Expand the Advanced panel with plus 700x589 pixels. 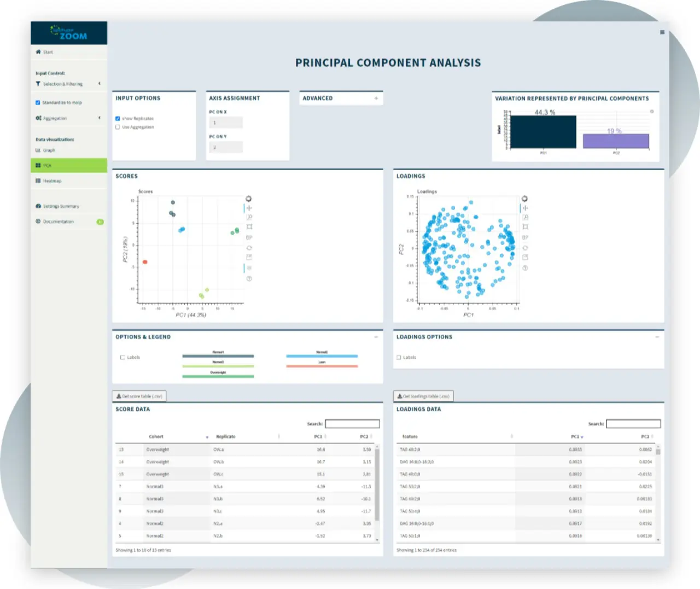pos(376,98)
